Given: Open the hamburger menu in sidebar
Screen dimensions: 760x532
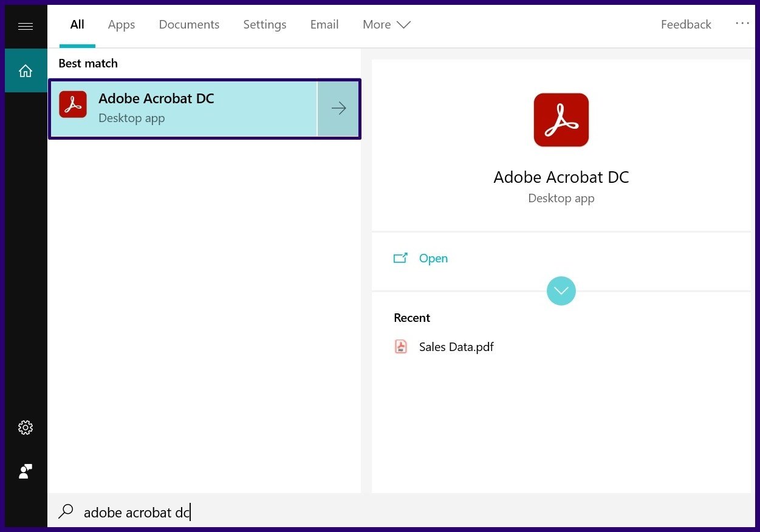Looking at the screenshot, I should coord(25,26).
